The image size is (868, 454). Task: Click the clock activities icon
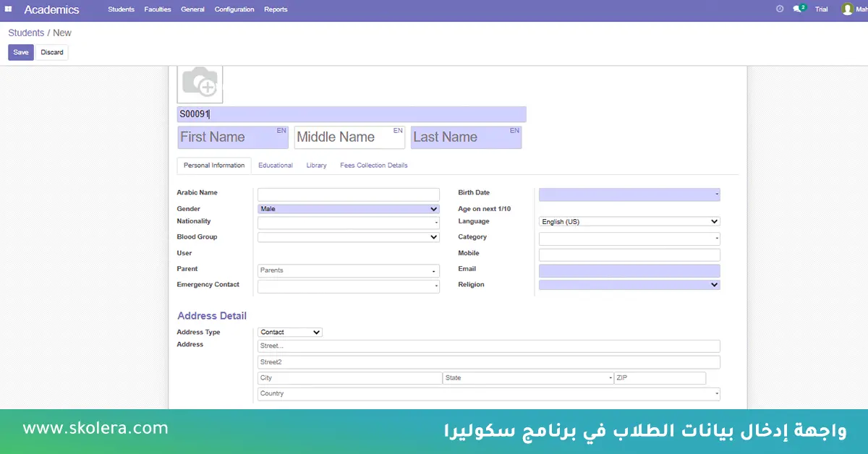(x=780, y=9)
